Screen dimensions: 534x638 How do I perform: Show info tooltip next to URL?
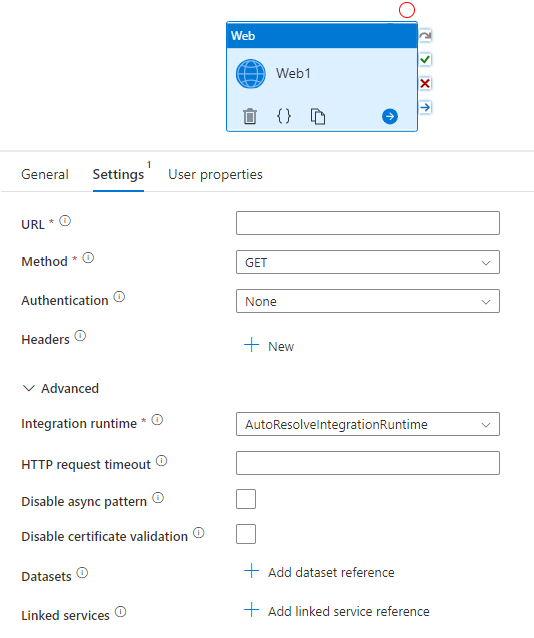(x=65, y=221)
